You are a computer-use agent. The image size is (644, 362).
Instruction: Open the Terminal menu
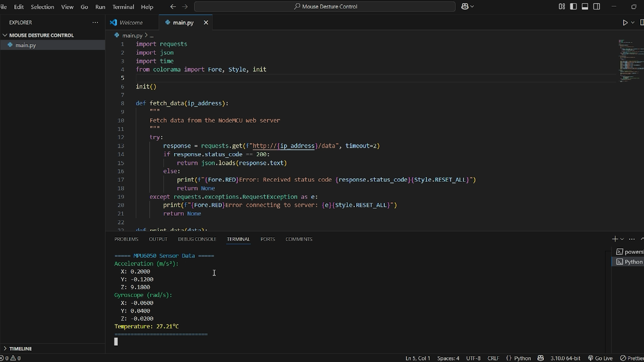(x=123, y=7)
